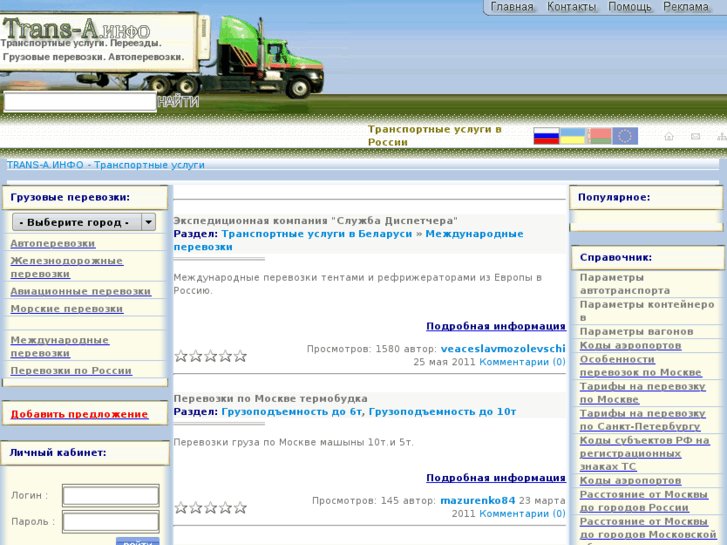Open Транспортные услуги в Беларуси section link

[x=317, y=234]
